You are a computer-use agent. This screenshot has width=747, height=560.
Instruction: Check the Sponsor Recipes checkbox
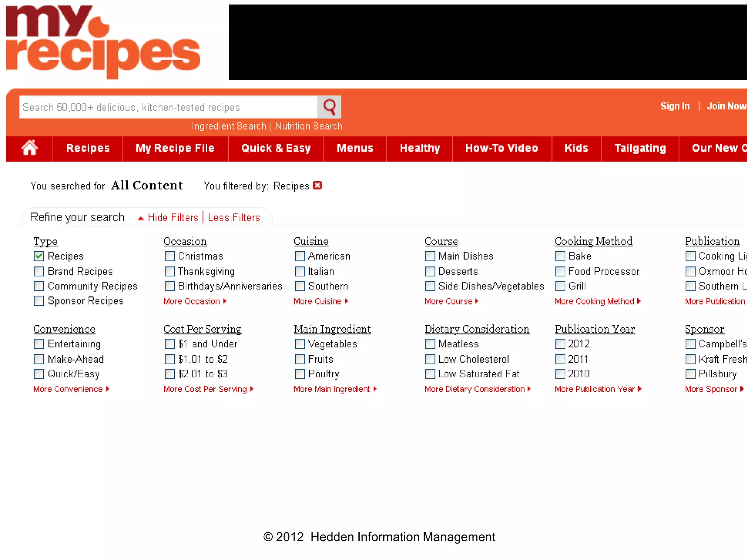tap(39, 301)
